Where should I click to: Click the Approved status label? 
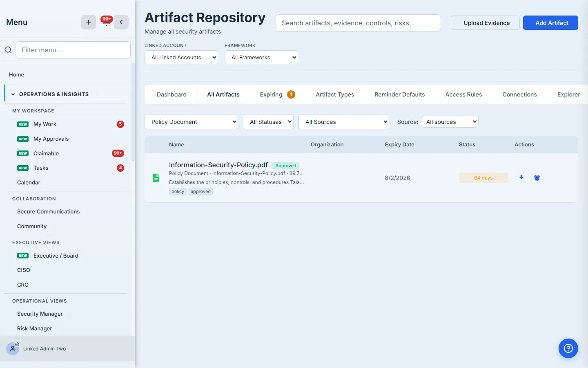point(286,166)
